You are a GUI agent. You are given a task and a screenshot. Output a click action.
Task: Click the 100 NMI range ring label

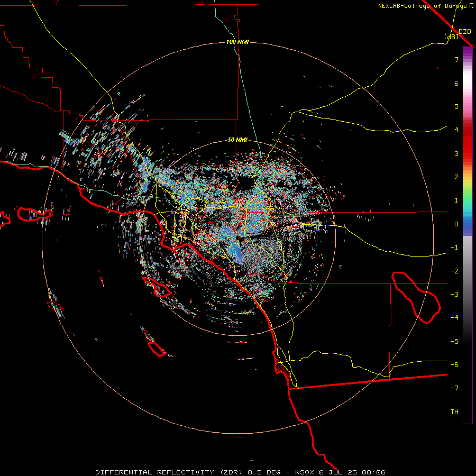(x=237, y=42)
